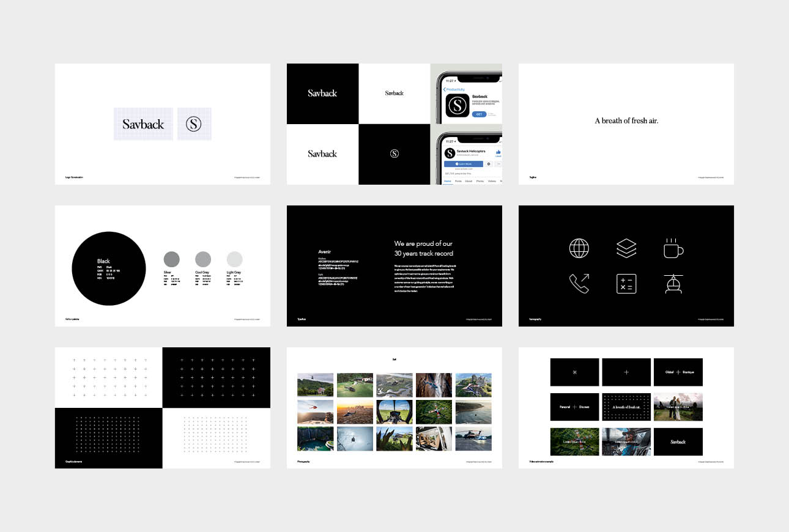Click the white circled S on black tile

click(x=394, y=153)
